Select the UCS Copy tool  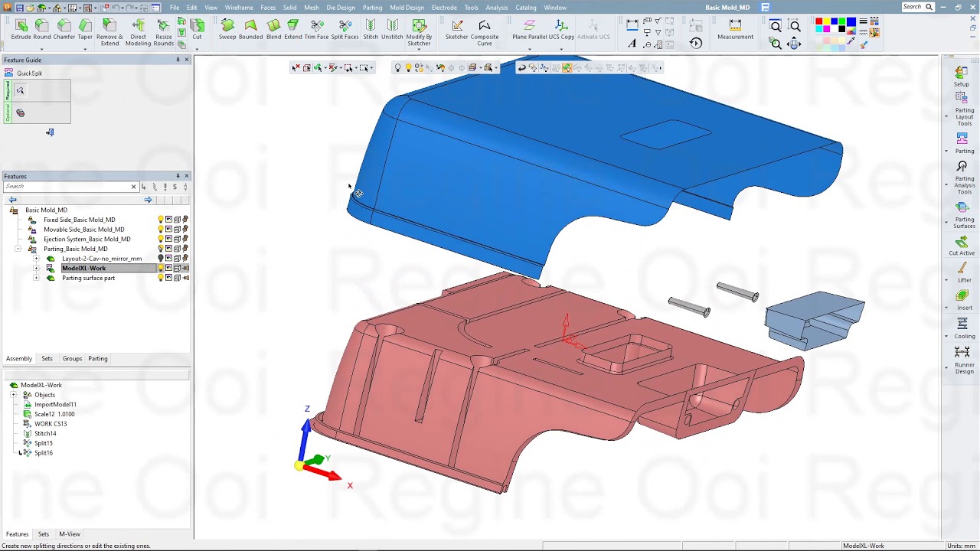(x=561, y=31)
